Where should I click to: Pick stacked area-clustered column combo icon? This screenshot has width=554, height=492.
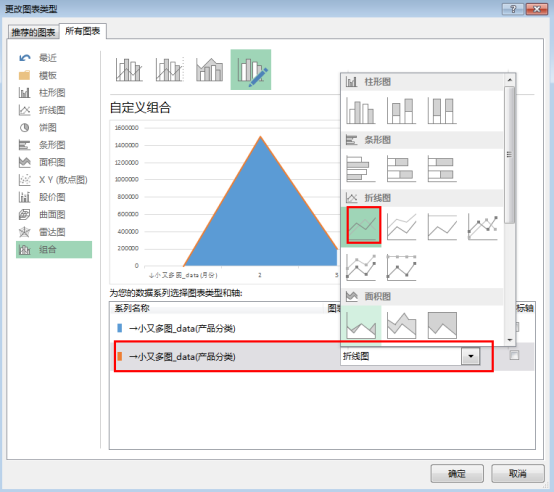[x=210, y=70]
